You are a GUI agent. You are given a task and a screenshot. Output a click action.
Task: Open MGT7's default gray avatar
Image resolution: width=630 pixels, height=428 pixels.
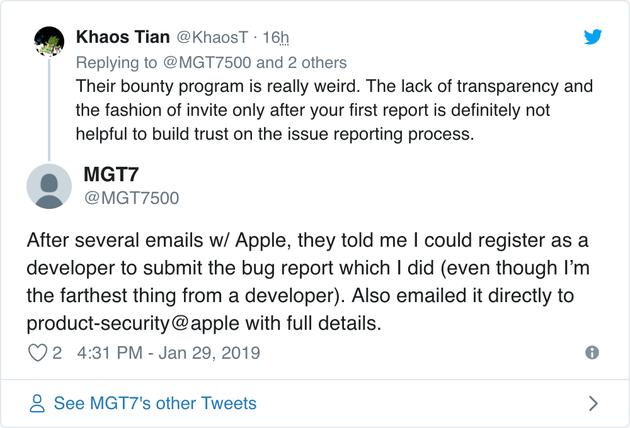pos(48,187)
